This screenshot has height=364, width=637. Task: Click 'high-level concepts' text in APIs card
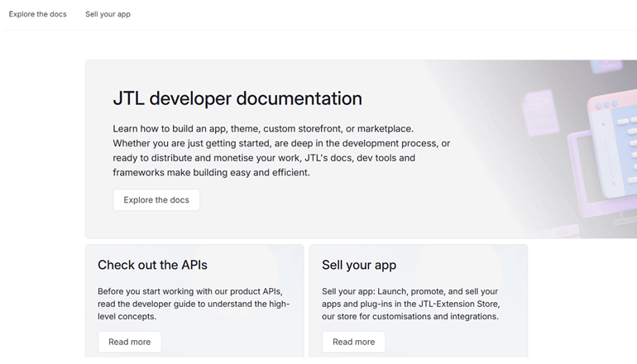pos(127,316)
